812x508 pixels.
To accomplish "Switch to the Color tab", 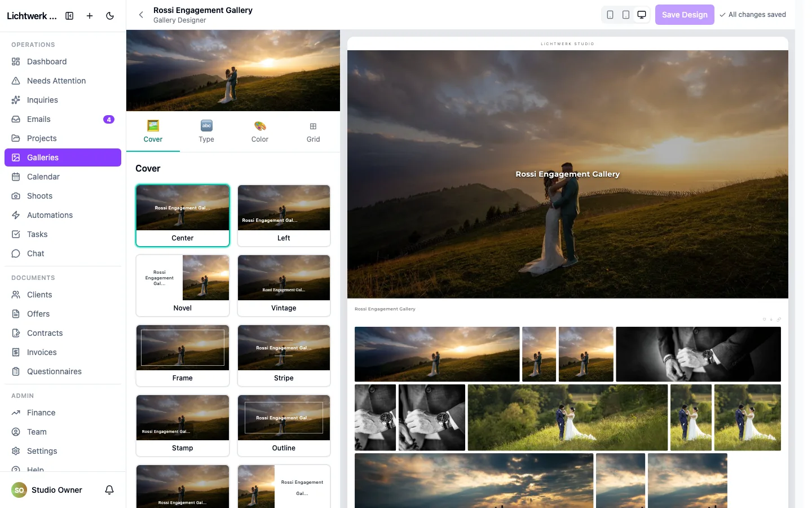I will coord(260,132).
